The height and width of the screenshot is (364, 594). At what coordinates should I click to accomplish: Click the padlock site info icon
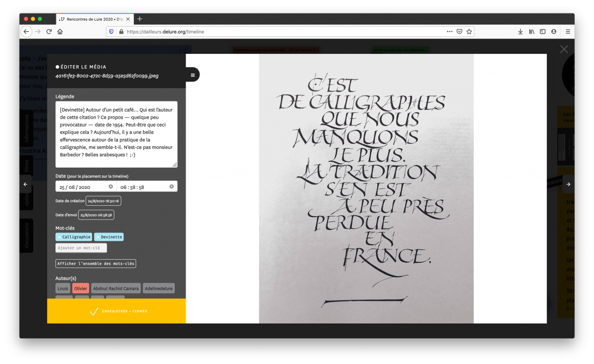[x=121, y=31]
